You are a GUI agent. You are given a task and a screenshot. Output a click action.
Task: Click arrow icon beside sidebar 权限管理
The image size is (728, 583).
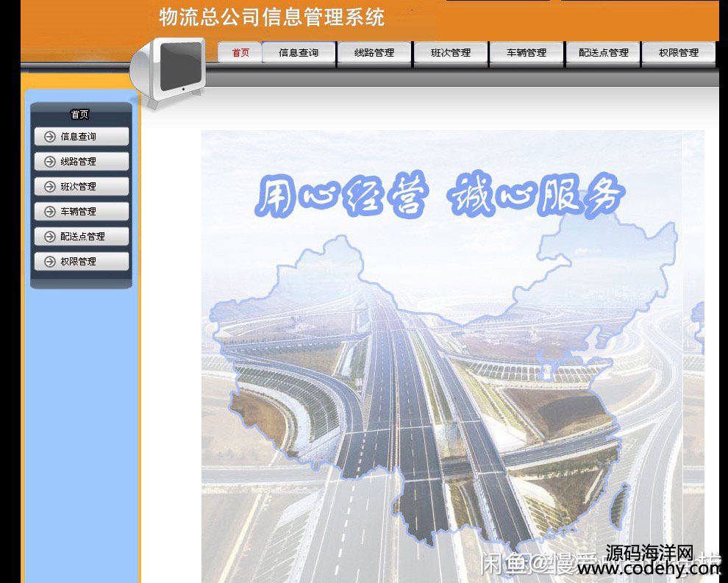click(x=50, y=262)
